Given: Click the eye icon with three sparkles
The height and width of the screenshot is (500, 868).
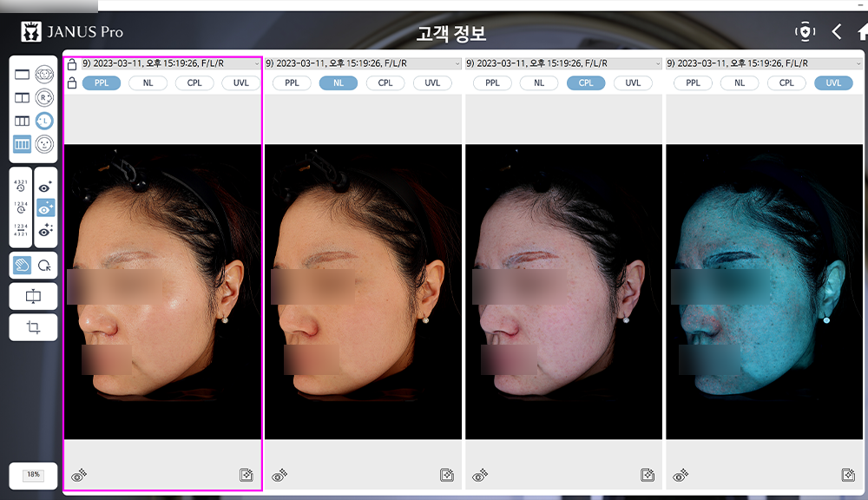Looking at the screenshot, I should click(x=45, y=230).
